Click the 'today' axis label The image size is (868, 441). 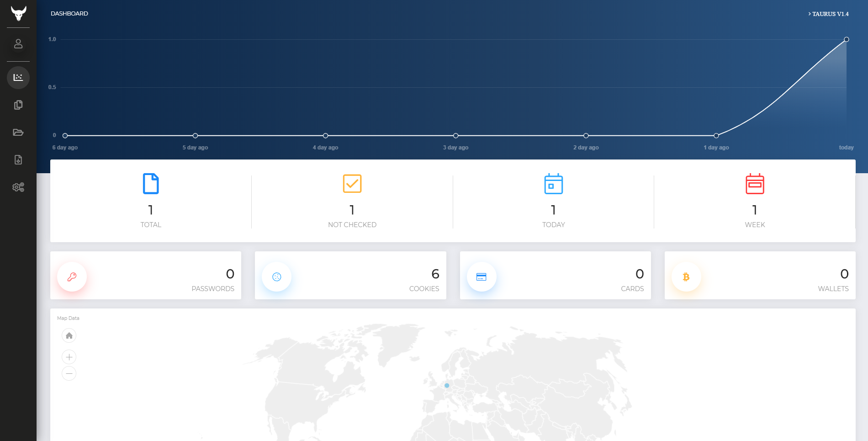pyautogui.click(x=846, y=148)
